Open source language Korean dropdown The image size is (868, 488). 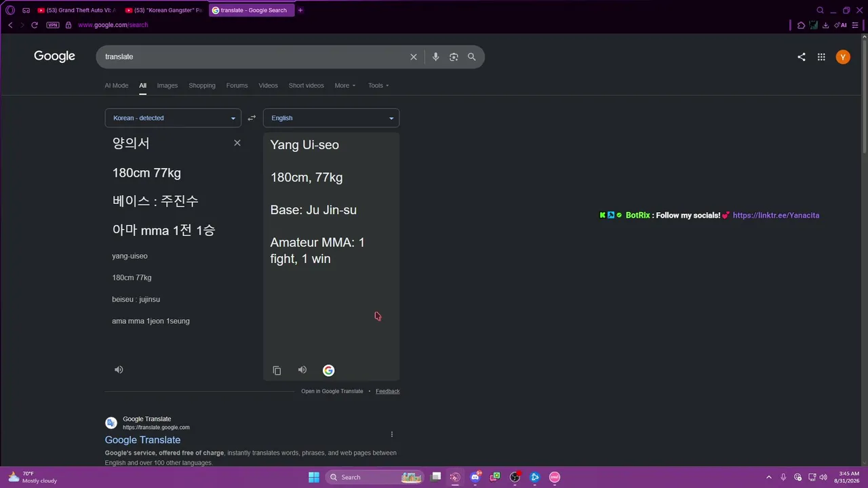[173, 118]
